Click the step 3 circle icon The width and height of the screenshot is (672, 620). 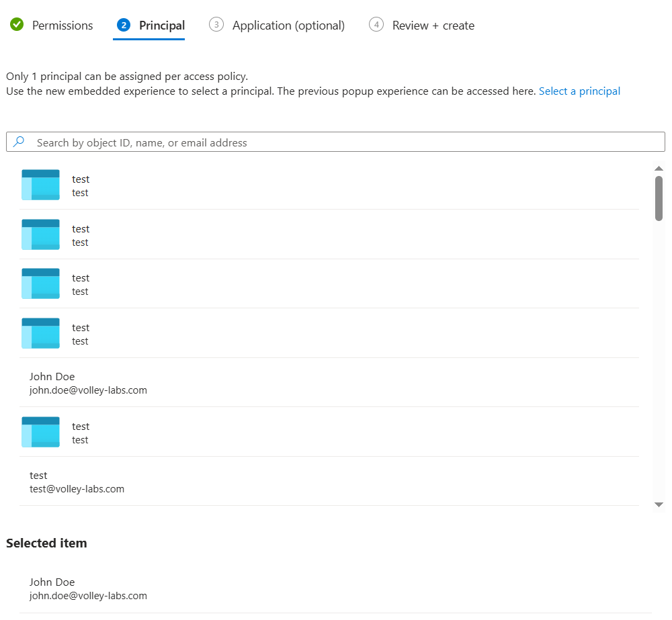pyautogui.click(x=216, y=25)
